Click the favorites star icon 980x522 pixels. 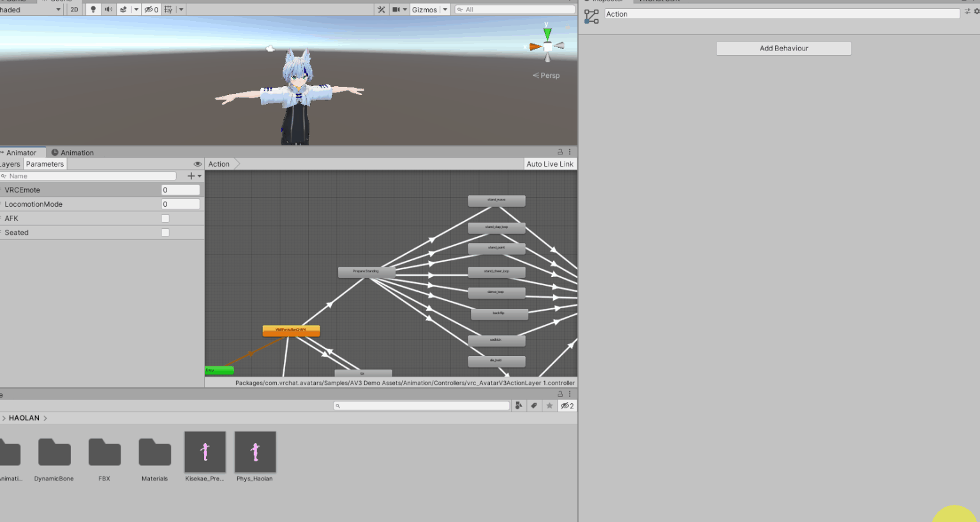pyautogui.click(x=549, y=406)
